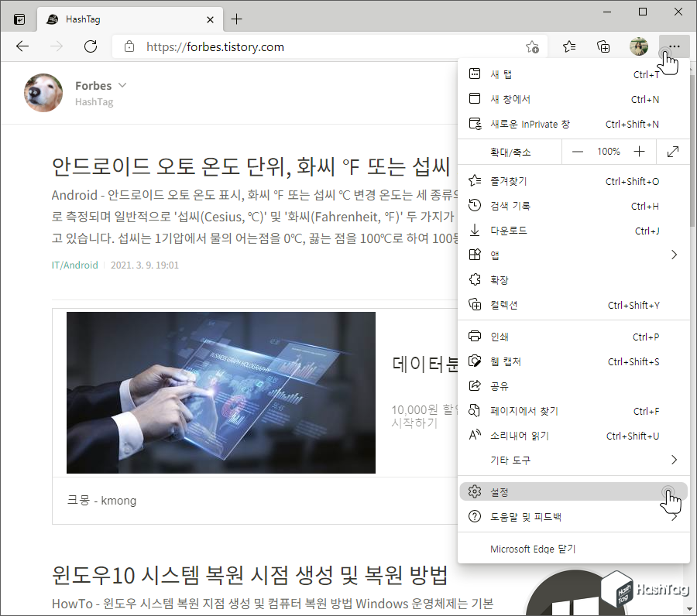The width and height of the screenshot is (697, 616).
Task: Reload the current page
Action: [91, 46]
